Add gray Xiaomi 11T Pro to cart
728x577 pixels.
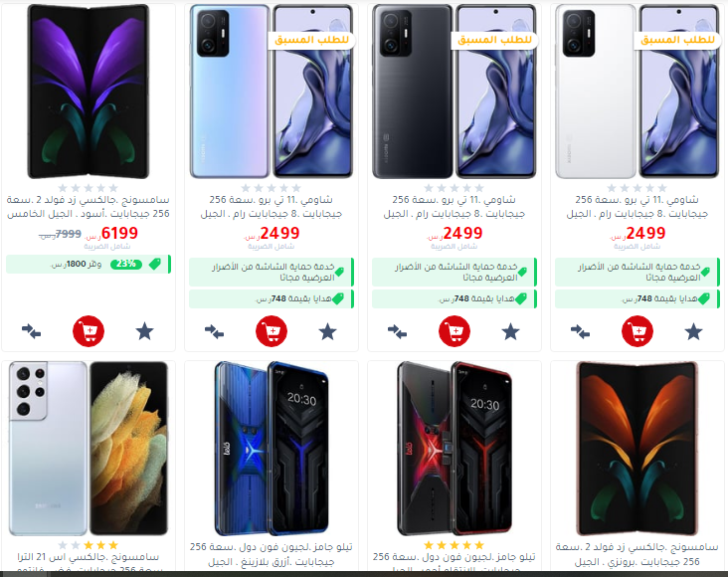click(x=455, y=331)
